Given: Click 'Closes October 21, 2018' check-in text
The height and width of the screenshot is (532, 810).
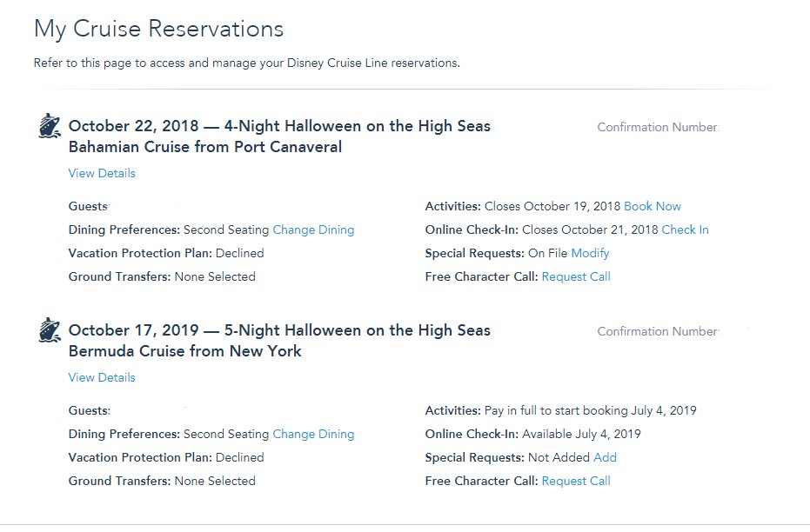Looking at the screenshot, I should point(590,230).
